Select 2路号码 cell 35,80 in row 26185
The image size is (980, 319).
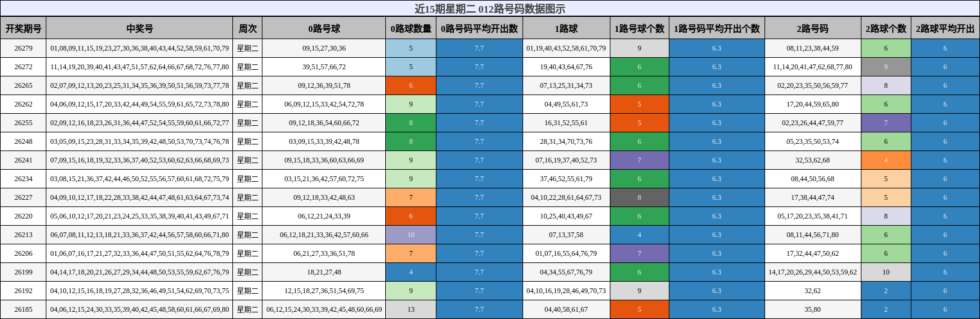tap(813, 309)
